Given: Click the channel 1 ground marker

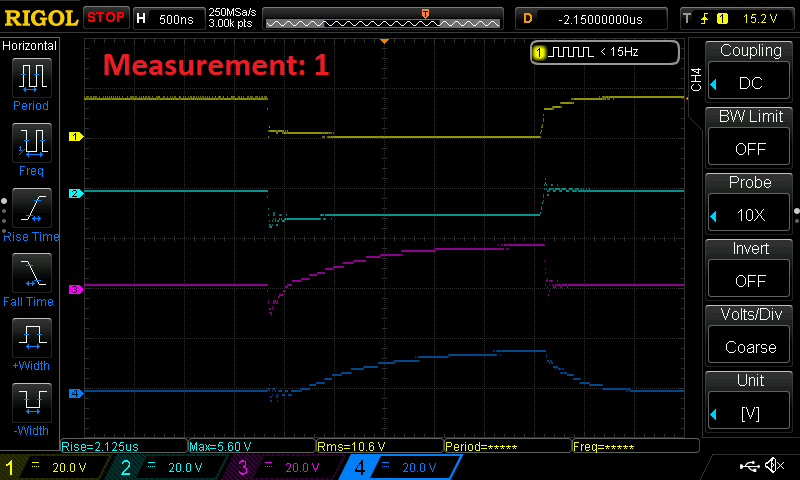Looking at the screenshot, I should tap(76, 136).
